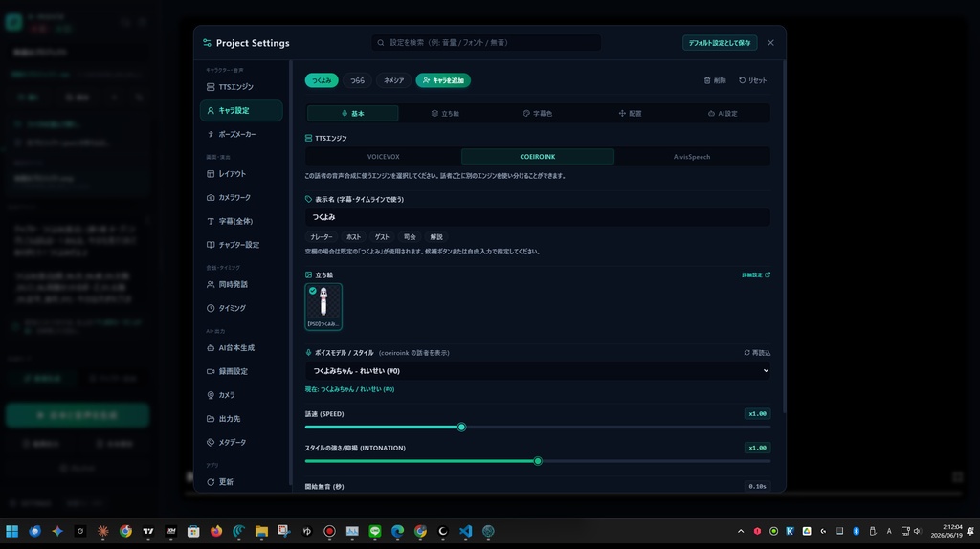
Task: Switch to the 字幕色 tab
Action: [x=538, y=114]
